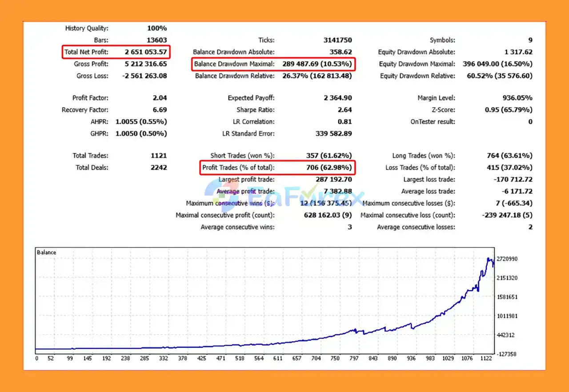Click the 518 marker on the x-axis
The image size is (569, 392).
click(x=240, y=359)
